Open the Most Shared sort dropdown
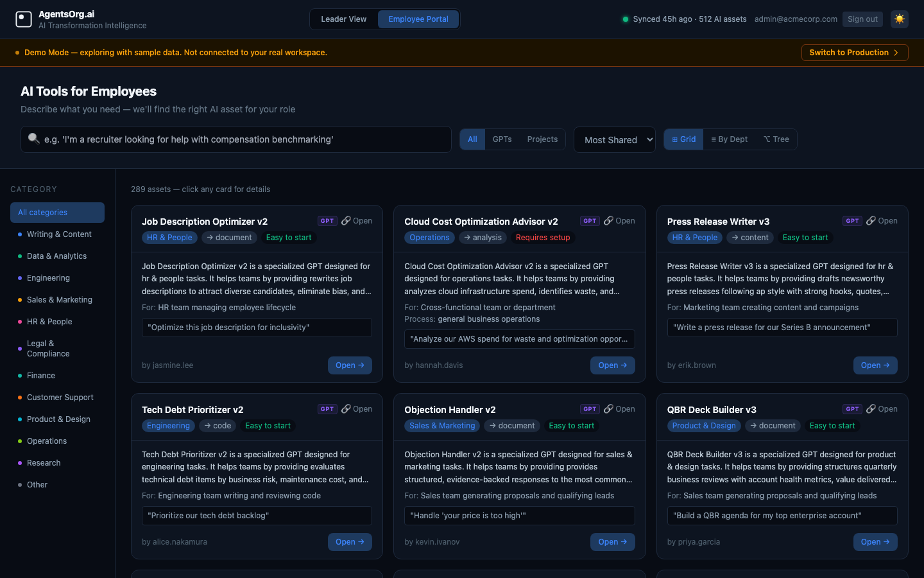Viewport: 924px width, 578px height. point(614,139)
